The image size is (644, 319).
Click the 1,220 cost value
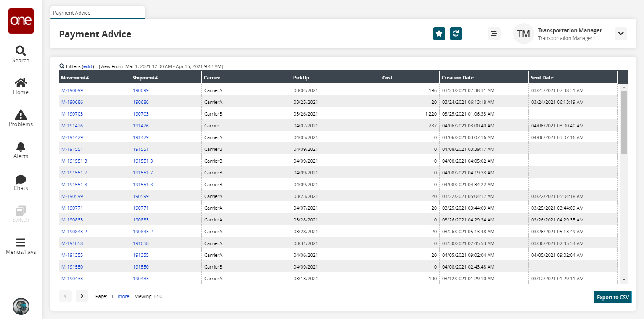(x=431, y=114)
